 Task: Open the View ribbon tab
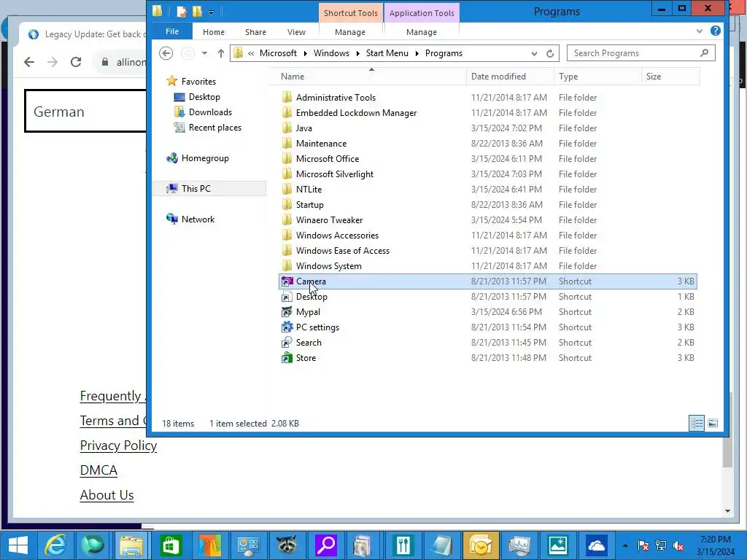(x=296, y=32)
